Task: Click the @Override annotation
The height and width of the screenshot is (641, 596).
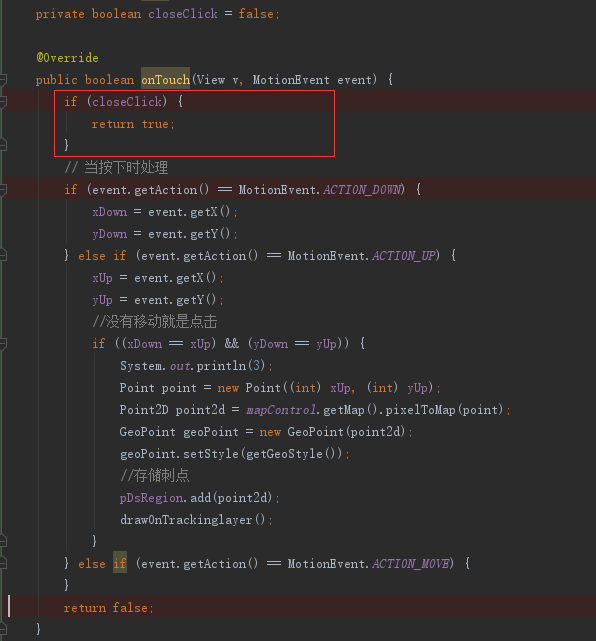Action: pos(67,58)
